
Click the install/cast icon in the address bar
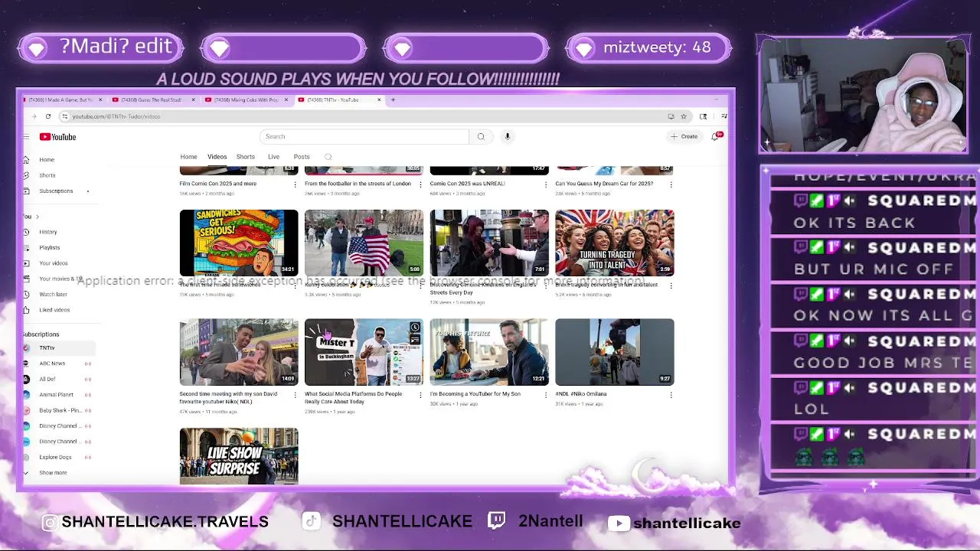[x=671, y=116]
